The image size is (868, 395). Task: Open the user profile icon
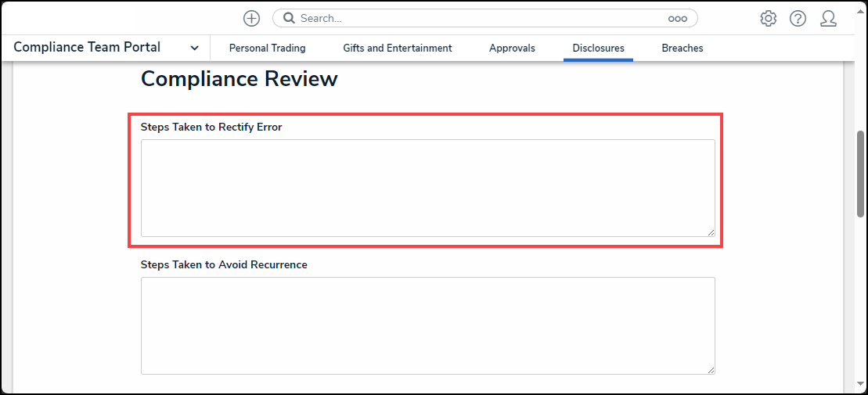tap(828, 19)
